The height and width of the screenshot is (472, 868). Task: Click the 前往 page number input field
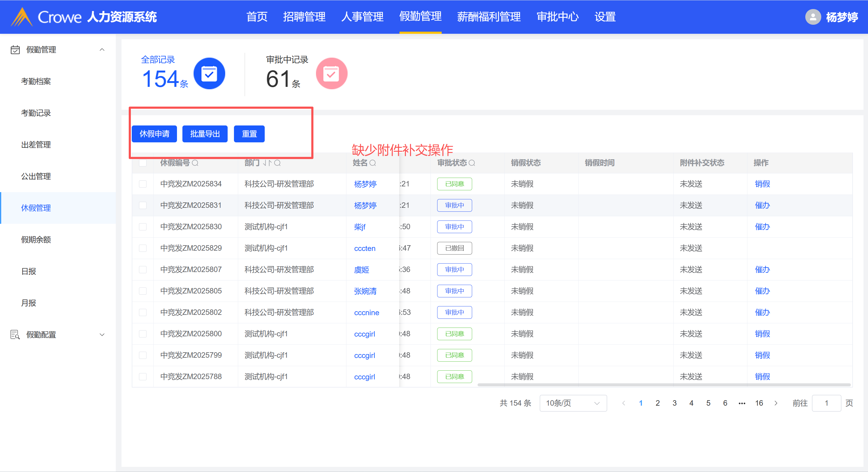pyautogui.click(x=826, y=403)
